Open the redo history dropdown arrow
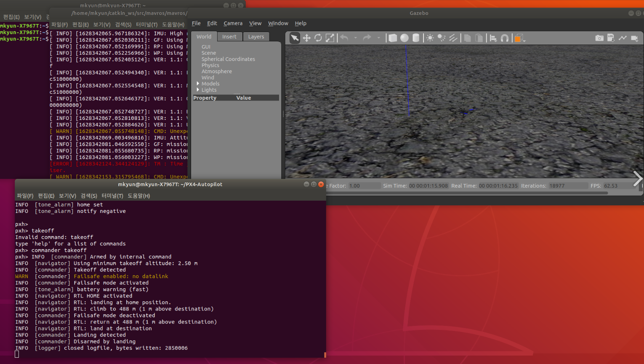644x364 pixels. [x=379, y=38]
